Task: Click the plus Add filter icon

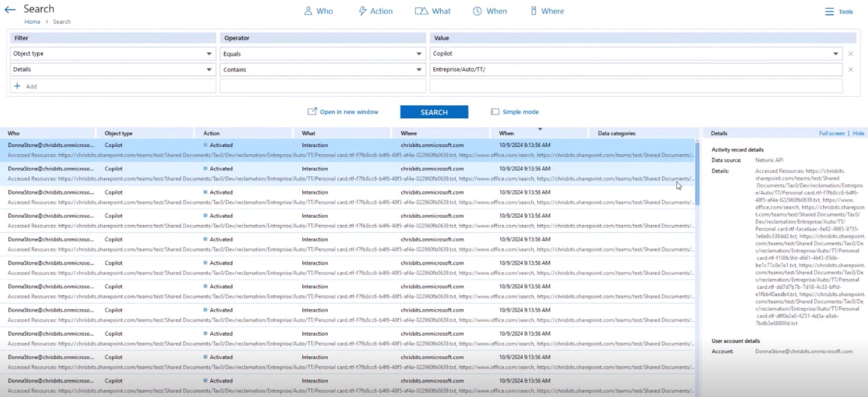Action: (17, 86)
